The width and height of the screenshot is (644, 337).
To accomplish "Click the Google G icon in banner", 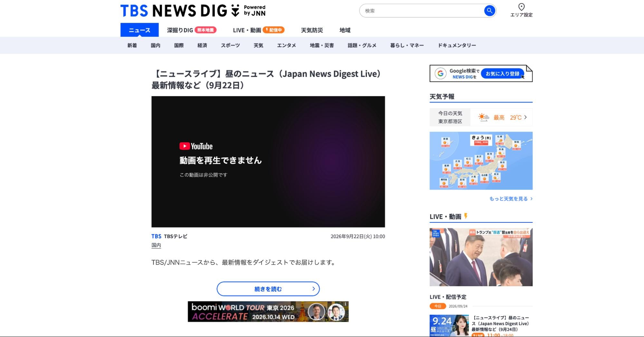I will 440,74.
